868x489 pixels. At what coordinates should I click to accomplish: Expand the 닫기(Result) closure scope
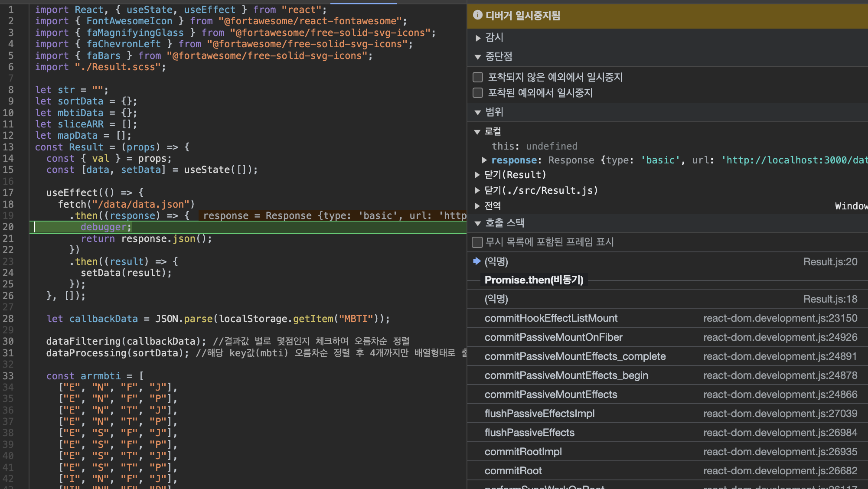tap(477, 175)
